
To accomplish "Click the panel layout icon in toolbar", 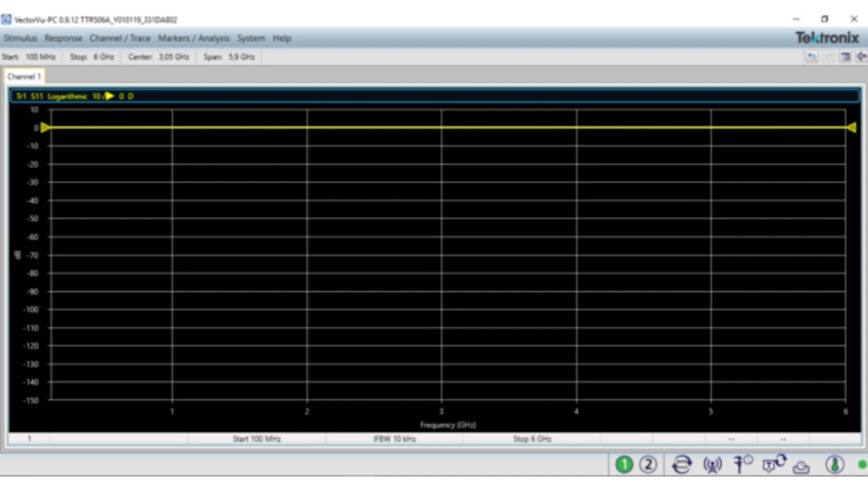I will pyautogui.click(x=845, y=57).
